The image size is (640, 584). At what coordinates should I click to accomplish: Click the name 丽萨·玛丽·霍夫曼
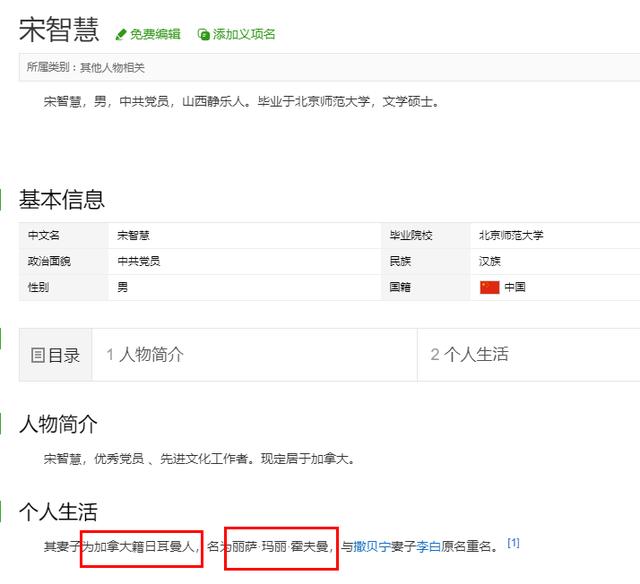(x=280, y=546)
